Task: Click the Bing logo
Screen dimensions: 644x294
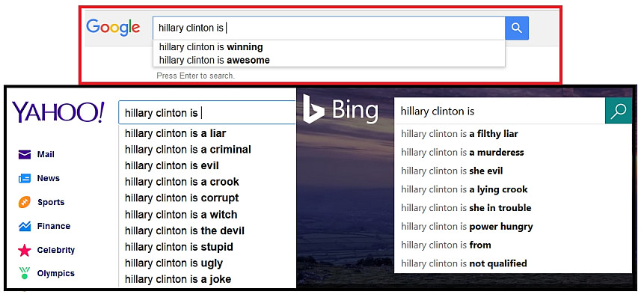Action: click(340, 109)
